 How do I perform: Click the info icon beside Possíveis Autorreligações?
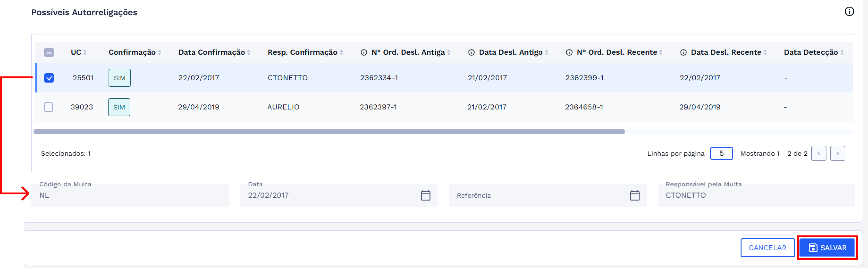coord(849,12)
